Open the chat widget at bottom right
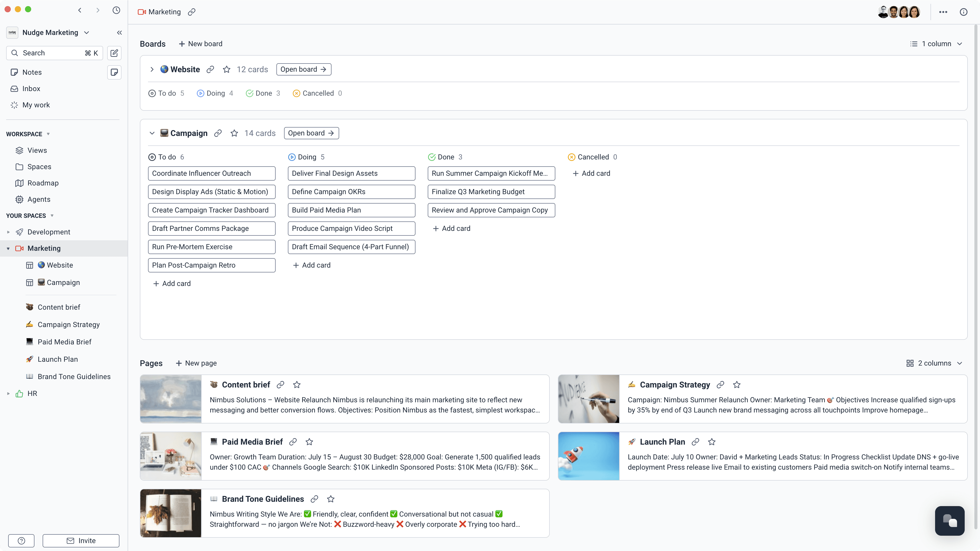The width and height of the screenshot is (980, 551). pyautogui.click(x=950, y=521)
